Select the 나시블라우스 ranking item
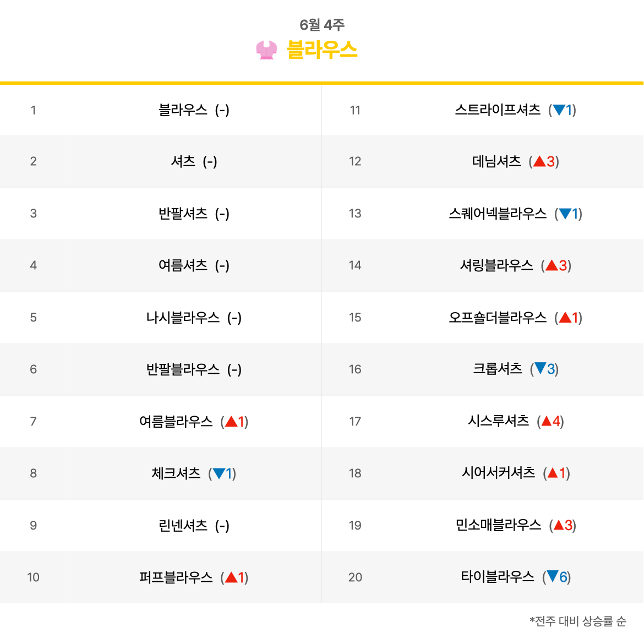Image resolution: width=644 pixels, height=644 pixels. pyautogui.click(x=183, y=318)
